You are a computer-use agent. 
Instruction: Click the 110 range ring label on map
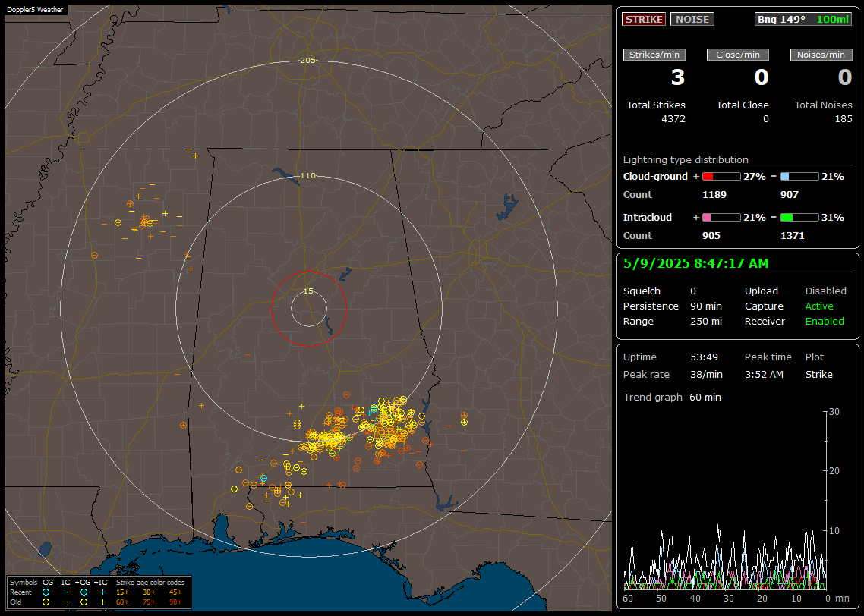[308, 175]
